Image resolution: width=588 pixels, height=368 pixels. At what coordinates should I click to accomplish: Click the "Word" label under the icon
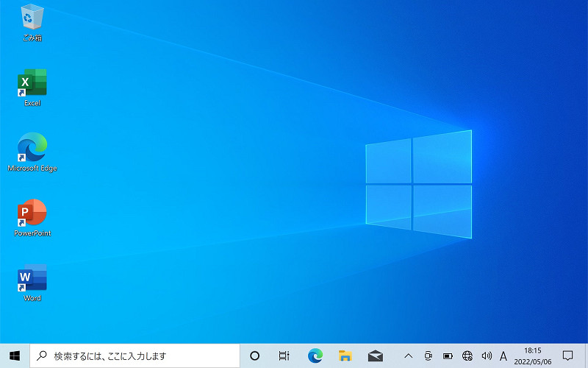tap(32, 298)
